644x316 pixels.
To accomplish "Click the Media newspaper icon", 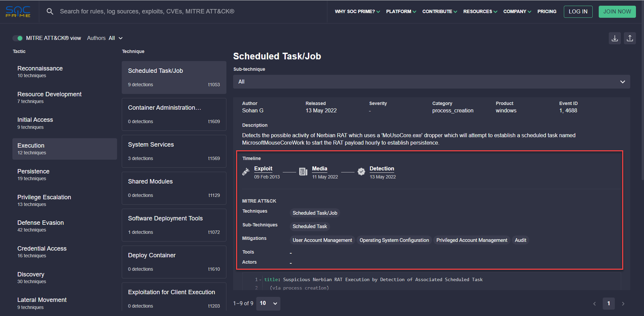I will (x=303, y=172).
